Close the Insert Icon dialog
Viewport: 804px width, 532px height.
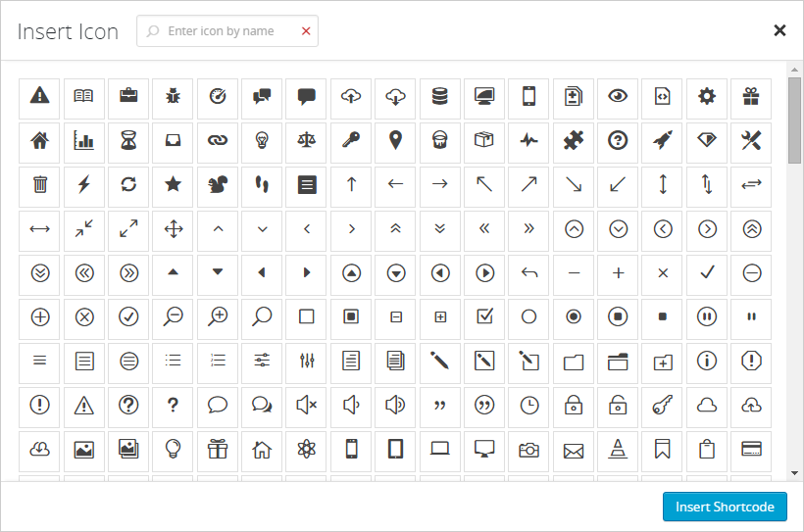[779, 30]
